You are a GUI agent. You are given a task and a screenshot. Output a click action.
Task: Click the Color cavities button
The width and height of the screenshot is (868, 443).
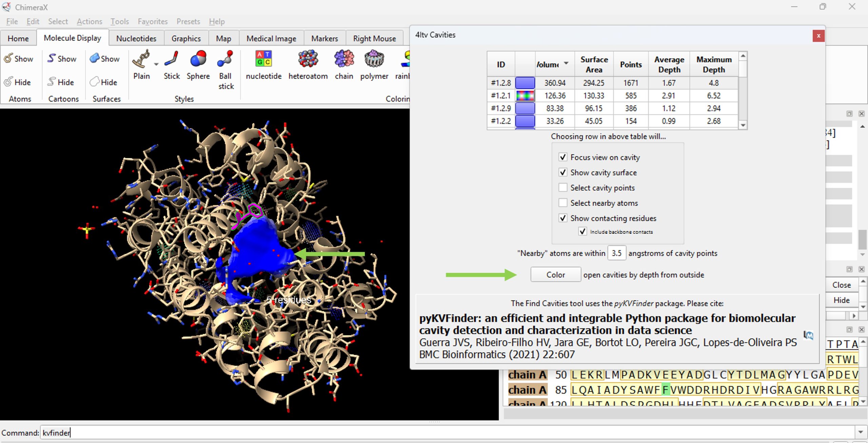[x=555, y=275]
